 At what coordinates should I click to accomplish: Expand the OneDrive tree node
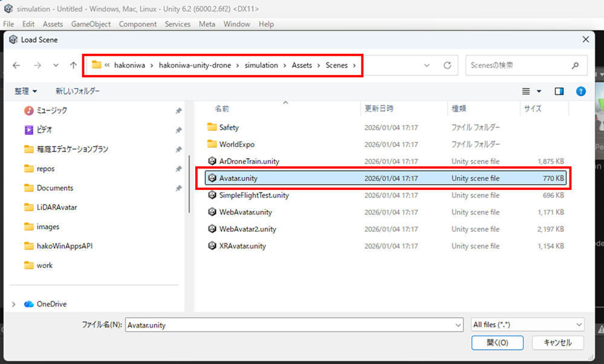[14, 304]
